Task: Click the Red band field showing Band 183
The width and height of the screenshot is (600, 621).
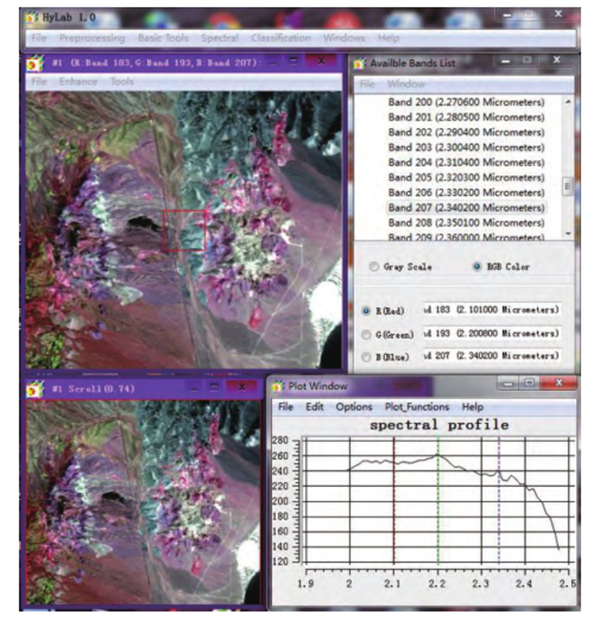Action: click(491, 310)
